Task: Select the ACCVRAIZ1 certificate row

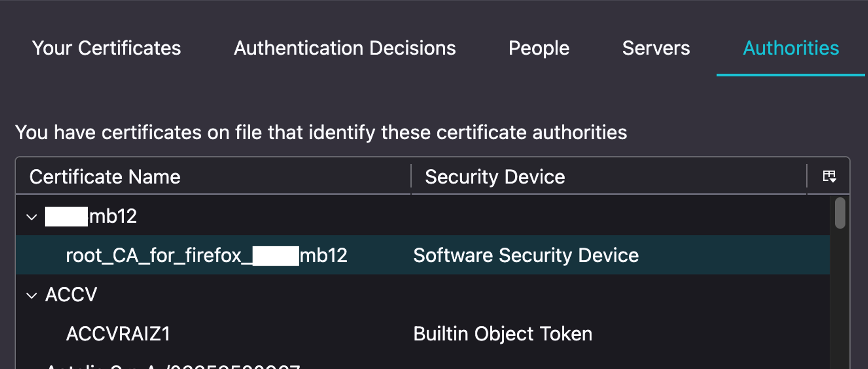Action: coord(118,333)
